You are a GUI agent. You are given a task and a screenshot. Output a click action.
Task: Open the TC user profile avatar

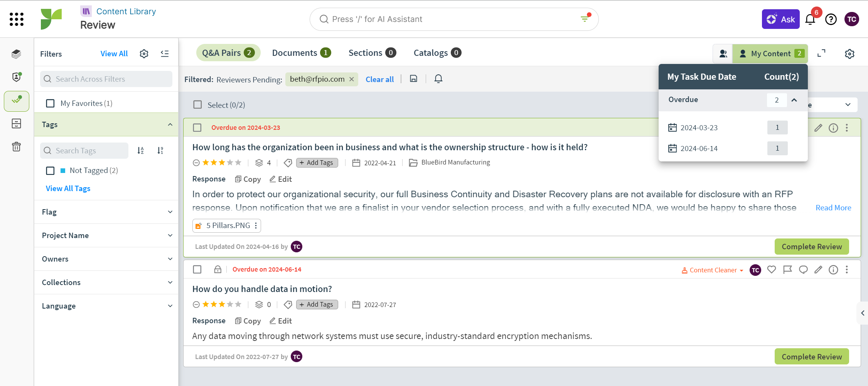click(852, 19)
